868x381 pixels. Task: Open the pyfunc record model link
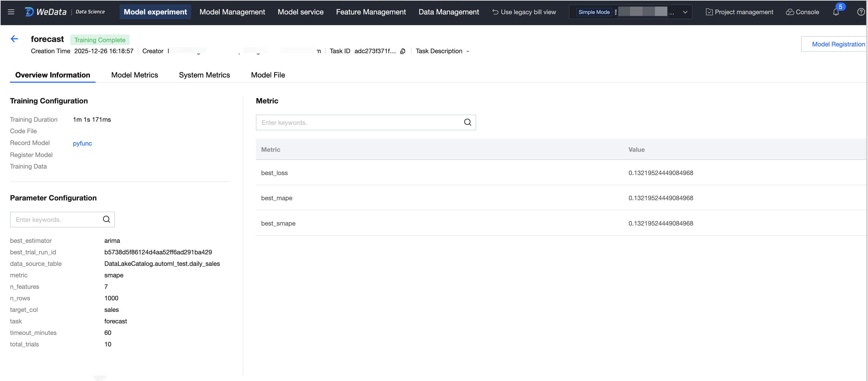click(82, 143)
